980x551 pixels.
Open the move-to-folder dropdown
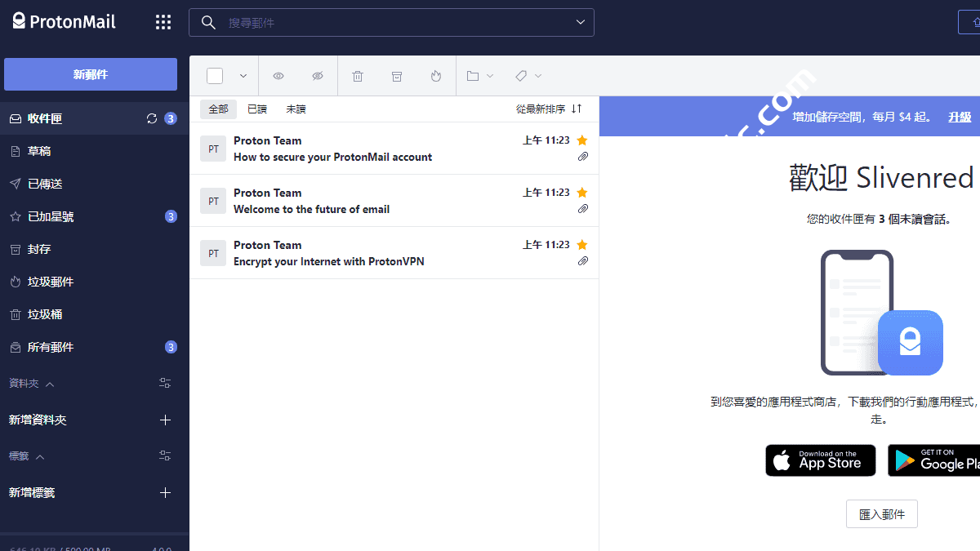coord(480,76)
